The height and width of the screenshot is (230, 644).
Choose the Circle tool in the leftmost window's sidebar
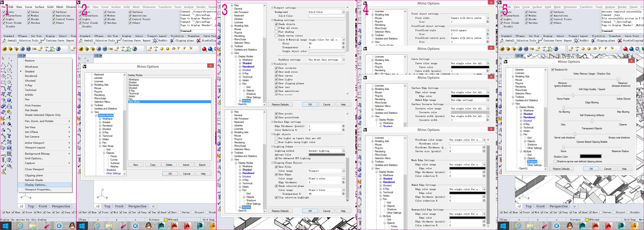9,70
